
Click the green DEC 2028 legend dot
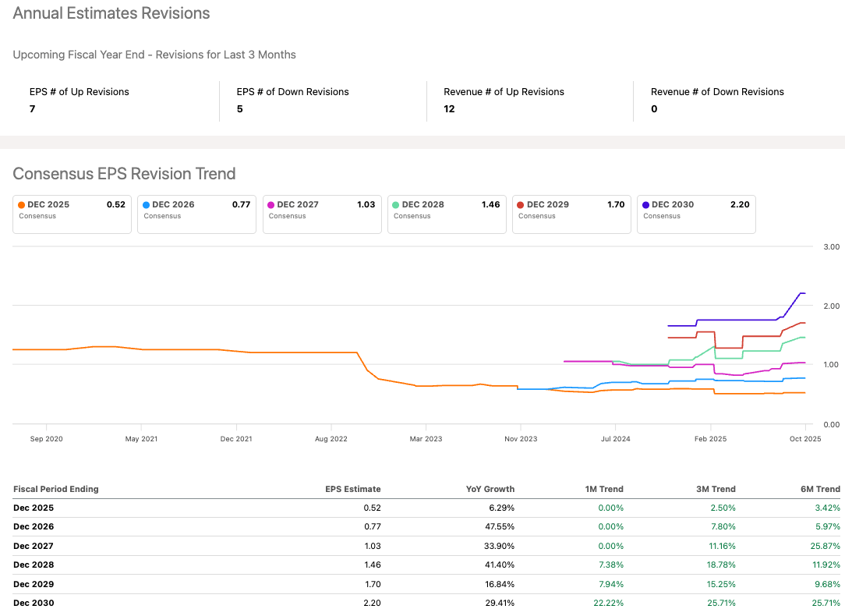pos(396,204)
